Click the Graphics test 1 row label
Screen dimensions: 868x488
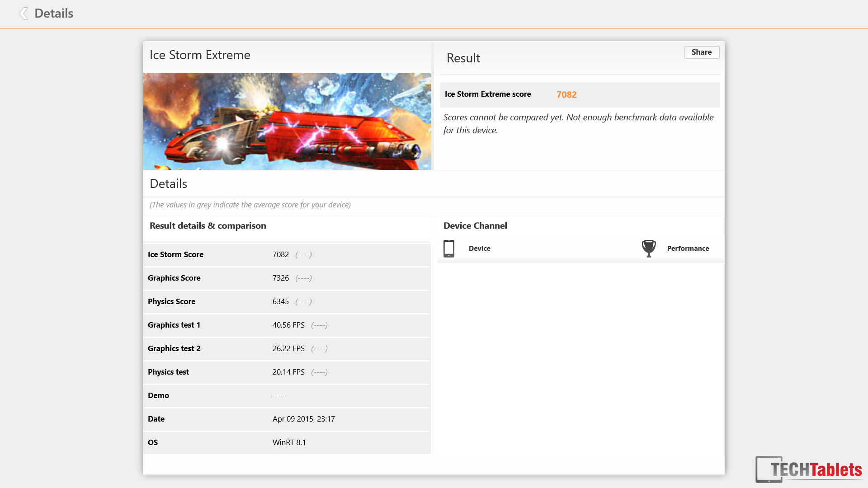[x=174, y=325]
